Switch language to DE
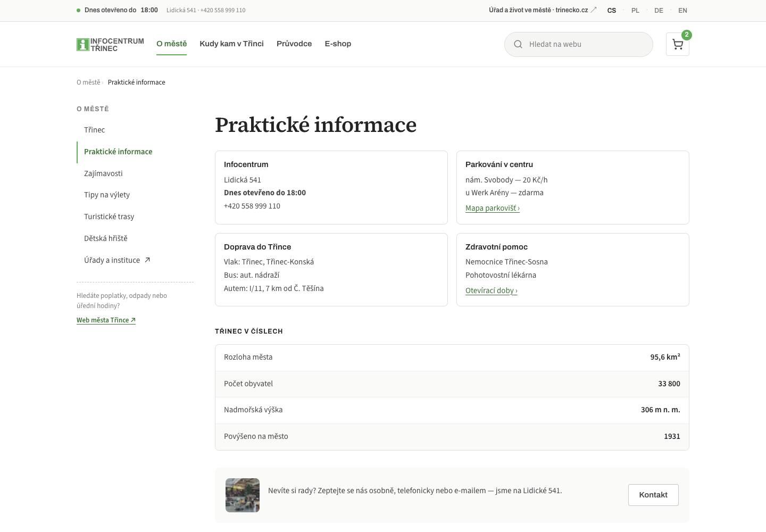 [x=659, y=10]
